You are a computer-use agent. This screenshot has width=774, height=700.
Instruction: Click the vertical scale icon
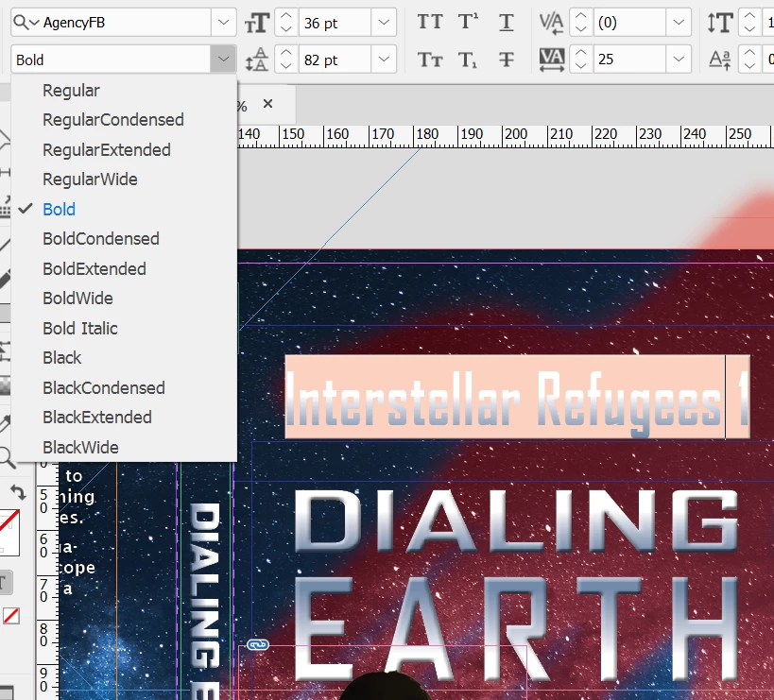(720, 23)
